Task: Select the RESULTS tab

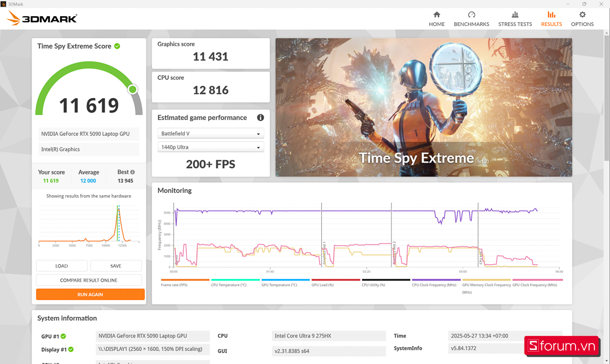Action: point(552,19)
